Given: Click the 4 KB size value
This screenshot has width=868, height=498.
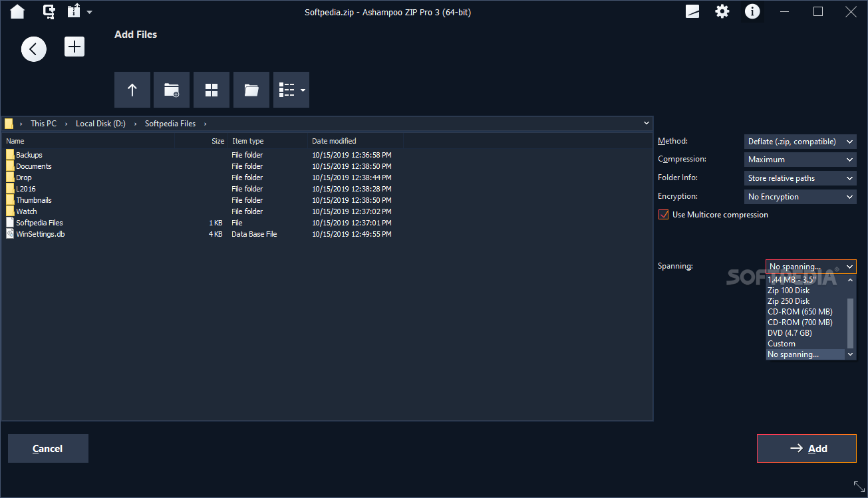Looking at the screenshot, I should coord(216,234).
